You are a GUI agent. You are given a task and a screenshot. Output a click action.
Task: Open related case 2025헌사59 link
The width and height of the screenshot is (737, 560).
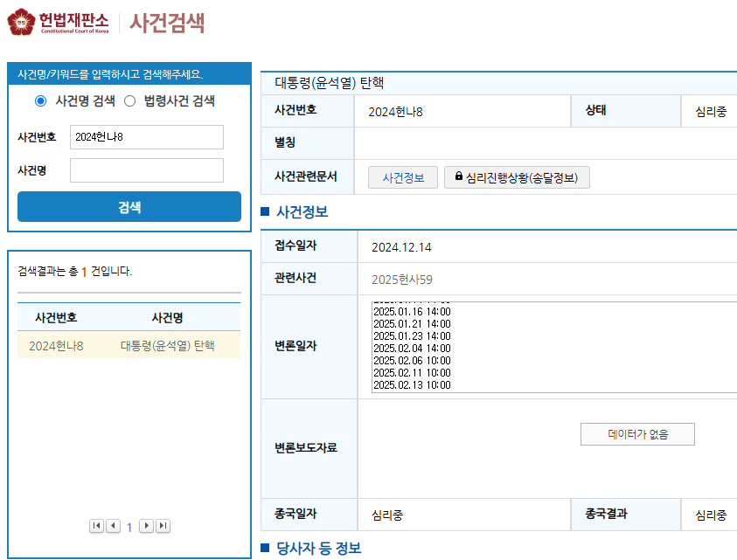click(x=402, y=280)
